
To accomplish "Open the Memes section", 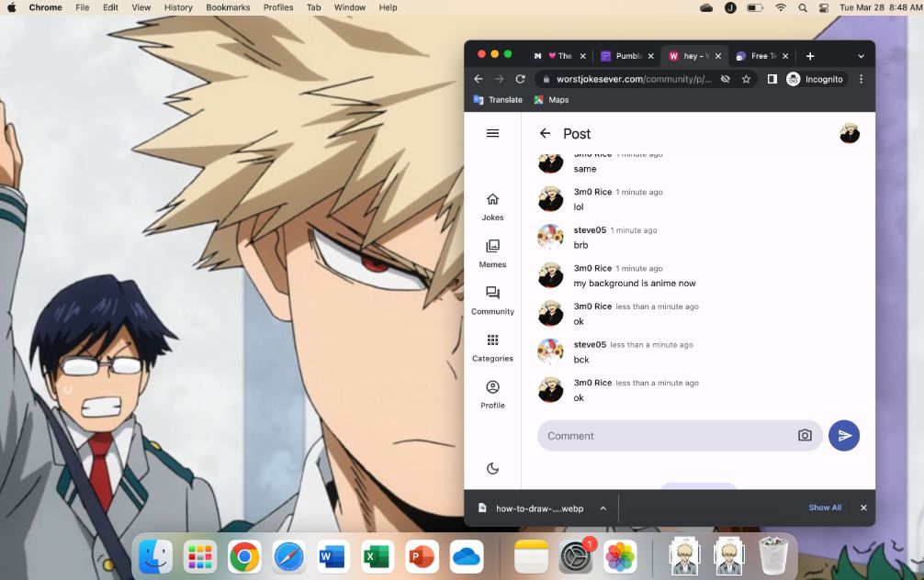I will pos(492,253).
